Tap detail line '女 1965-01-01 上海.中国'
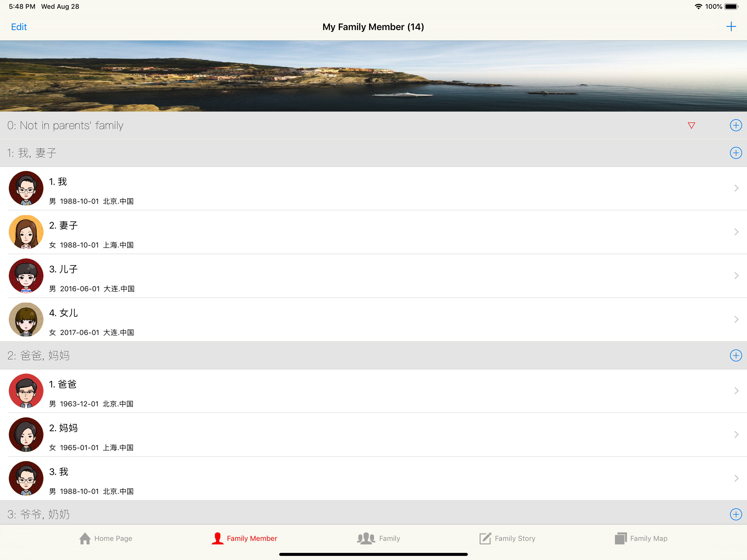Image resolution: width=747 pixels, height=560 pixels. [x=91, y=448]
